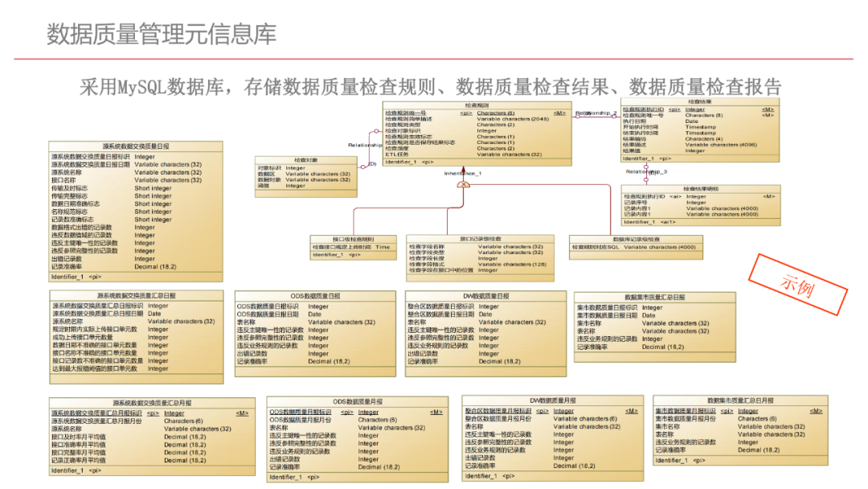Click the 检查结果 entity title bar
The height and width of the screenshot is (489, 868).
(699, 101)
